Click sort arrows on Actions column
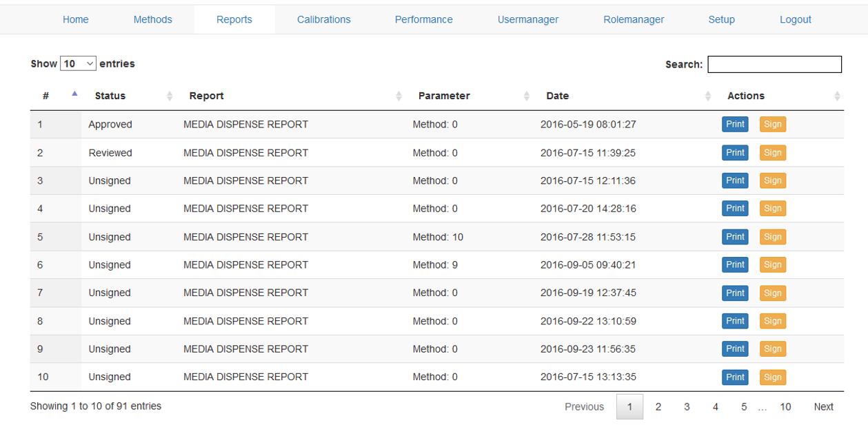The width and height of the screenshot is (868, 438). pos(837,96)
